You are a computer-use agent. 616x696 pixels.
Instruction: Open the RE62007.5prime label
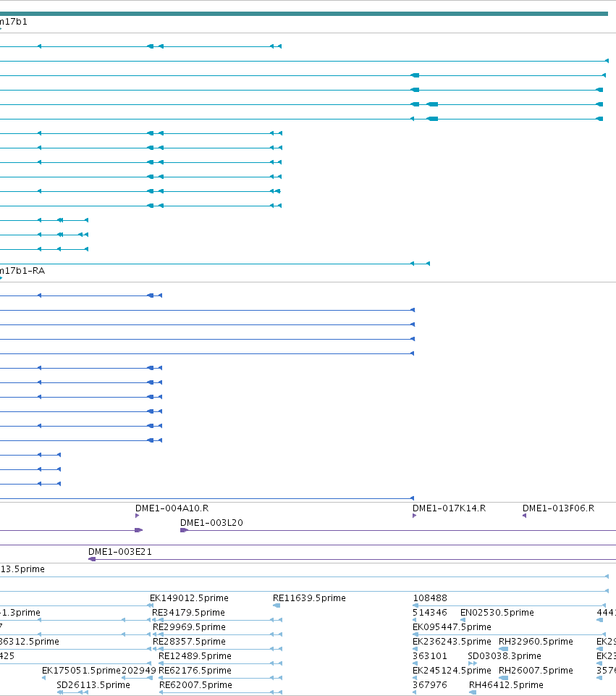pyautogui.click(x=195, y=685)
